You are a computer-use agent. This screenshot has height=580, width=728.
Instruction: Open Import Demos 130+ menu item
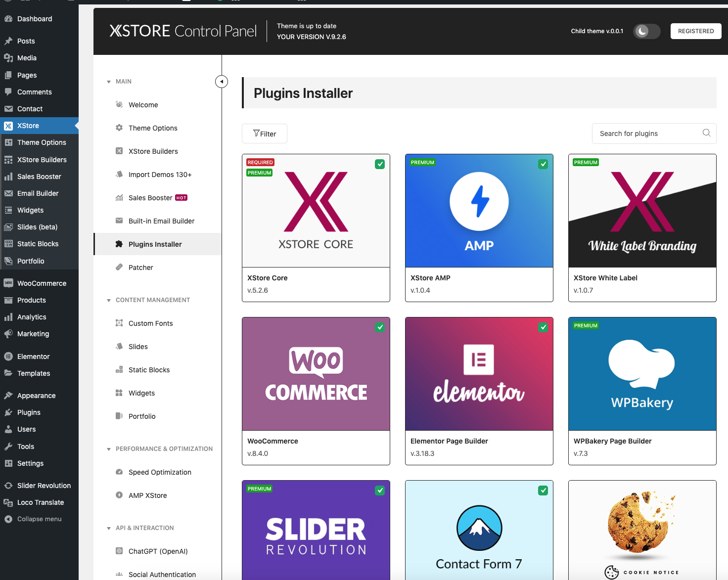160,175
